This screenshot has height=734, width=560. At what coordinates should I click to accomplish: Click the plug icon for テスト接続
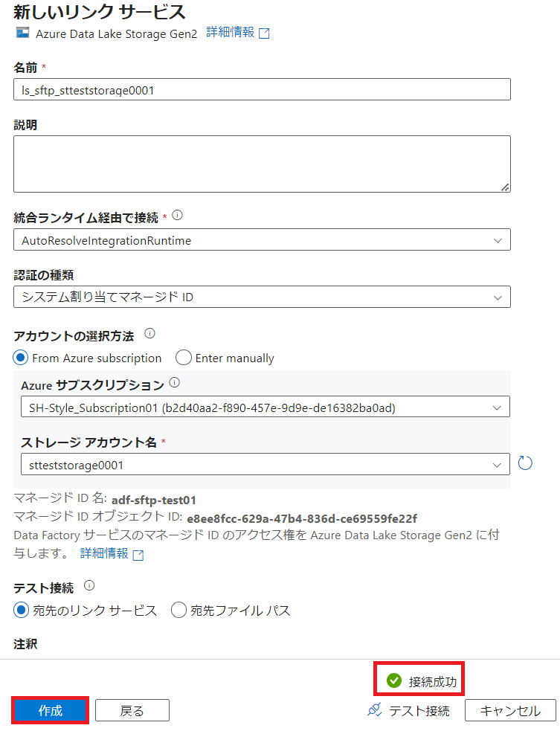[x=375, y=709]
